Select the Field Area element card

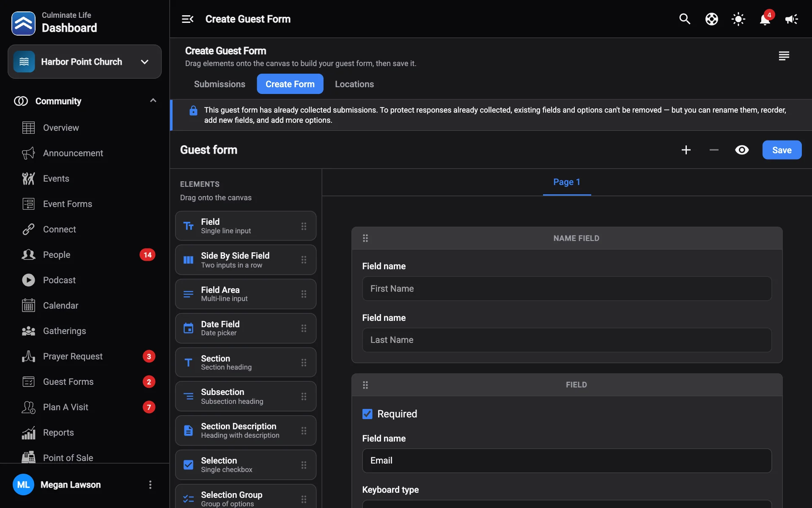[246, 294]
